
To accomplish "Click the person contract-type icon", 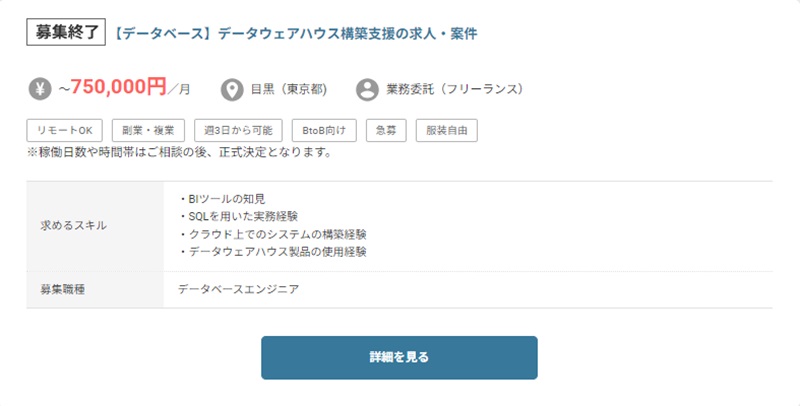I will pos(367,90).
